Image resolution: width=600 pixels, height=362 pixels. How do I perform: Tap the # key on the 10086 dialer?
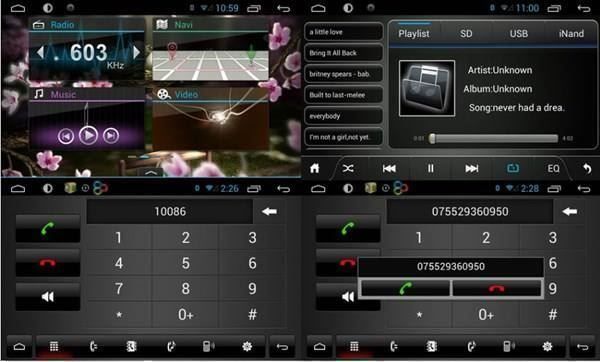(x=252, y=315)
